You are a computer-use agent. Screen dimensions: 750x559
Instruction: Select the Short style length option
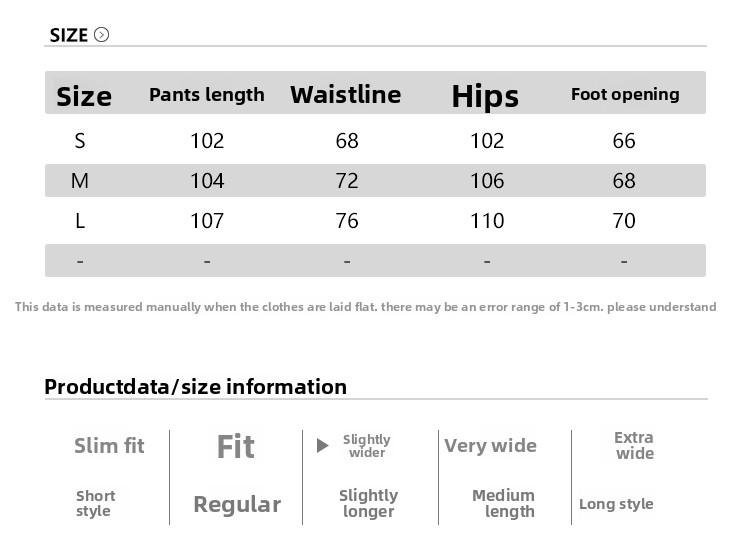(x=95, y=503)
